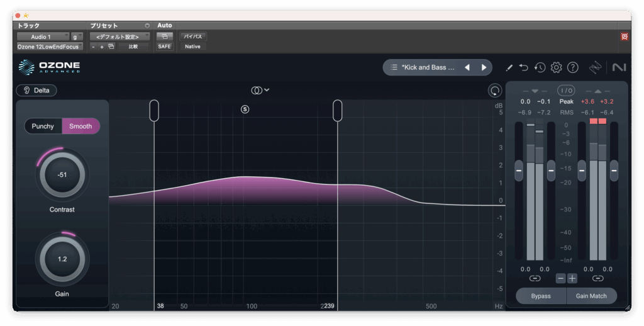This screenshot has width=644, height=326.
Task: Click the input channel link icon
Action: pos(535,278)
